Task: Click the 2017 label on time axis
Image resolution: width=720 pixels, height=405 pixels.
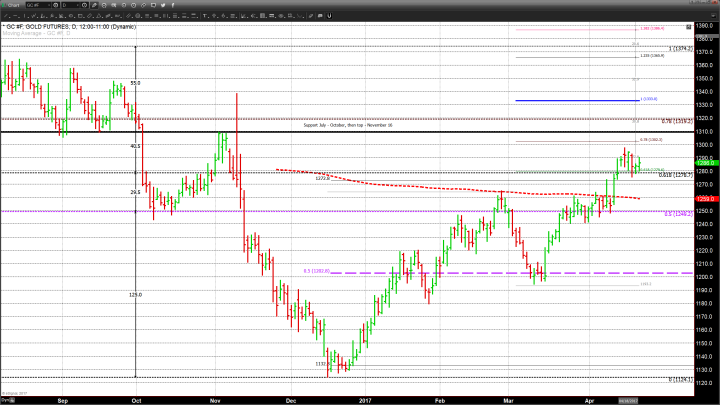Action: tap(365, 401)
